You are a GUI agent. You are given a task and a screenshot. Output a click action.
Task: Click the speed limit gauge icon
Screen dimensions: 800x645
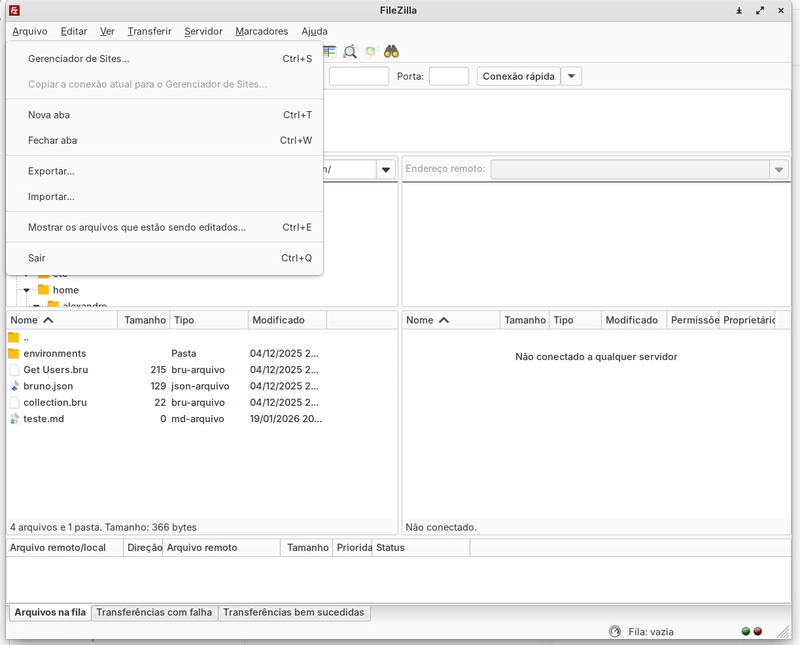point(615,631)
